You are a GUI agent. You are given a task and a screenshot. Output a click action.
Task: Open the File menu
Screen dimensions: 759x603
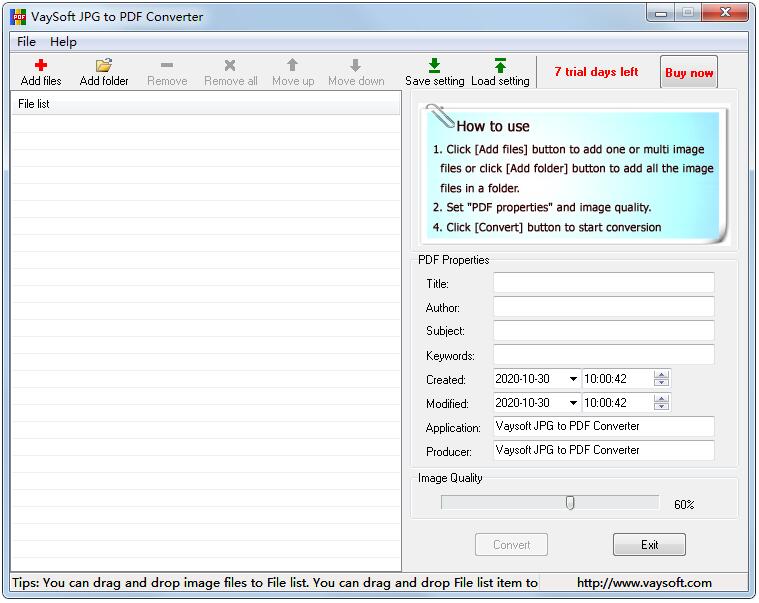pyautogui.click(x=26, y=42)
